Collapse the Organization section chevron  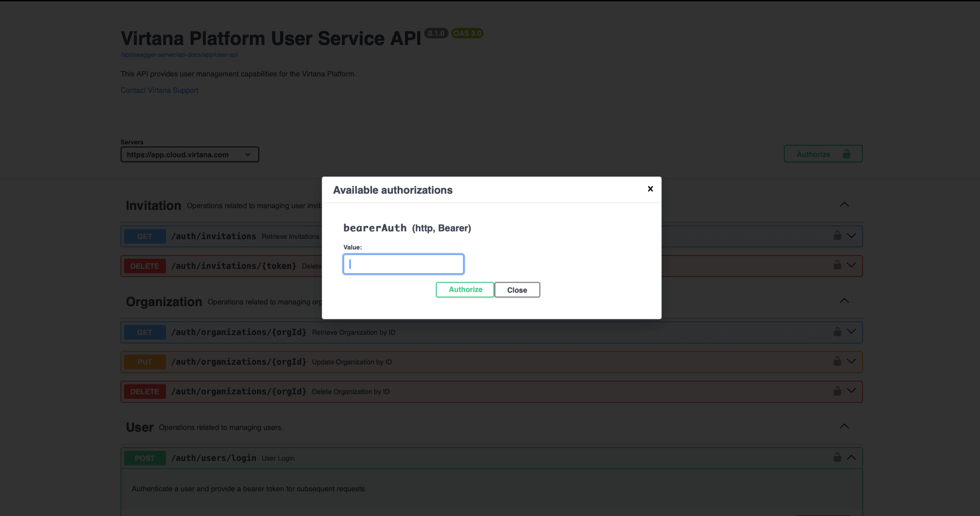(x=844, y=301)
